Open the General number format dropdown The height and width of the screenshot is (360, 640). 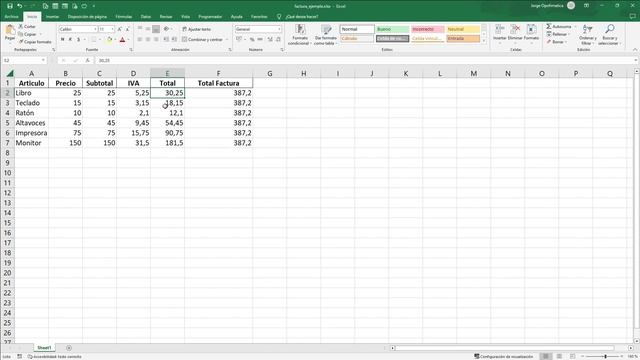coord(279,29)
